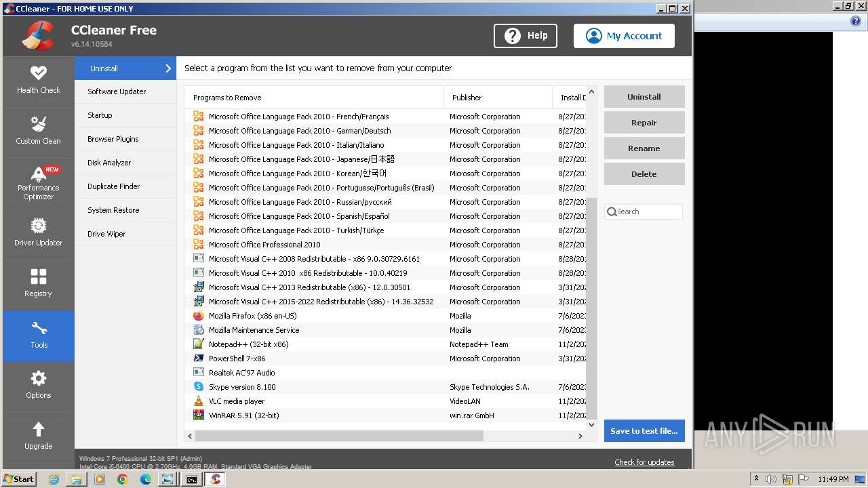The height and width of the screenshot is (488, 868).
Task: Open the Start menu
Action: pyautogui.click(x=19, y=479)
